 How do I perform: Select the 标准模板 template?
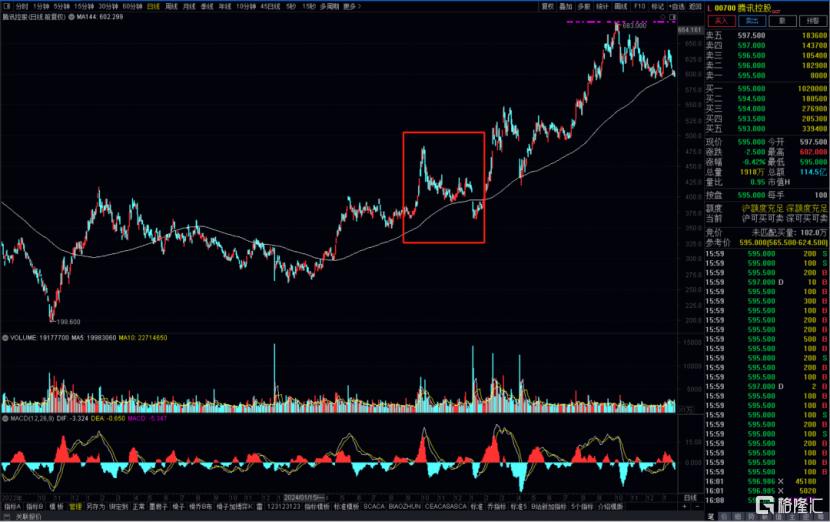click(346, 507)
